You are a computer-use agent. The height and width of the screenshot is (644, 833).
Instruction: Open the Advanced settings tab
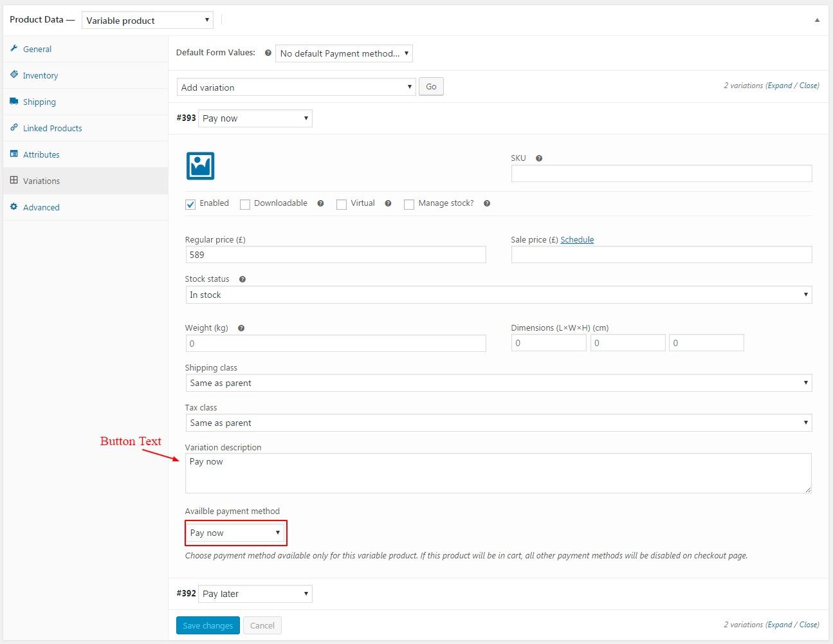tap(41, 207)
